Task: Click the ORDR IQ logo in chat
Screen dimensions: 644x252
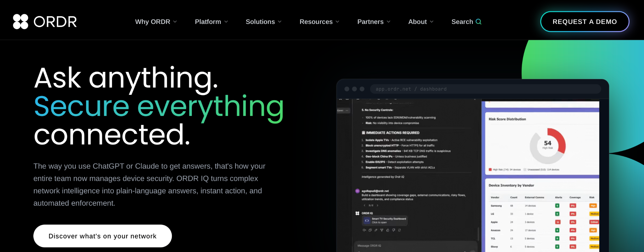Action: (x=357, y=213)
